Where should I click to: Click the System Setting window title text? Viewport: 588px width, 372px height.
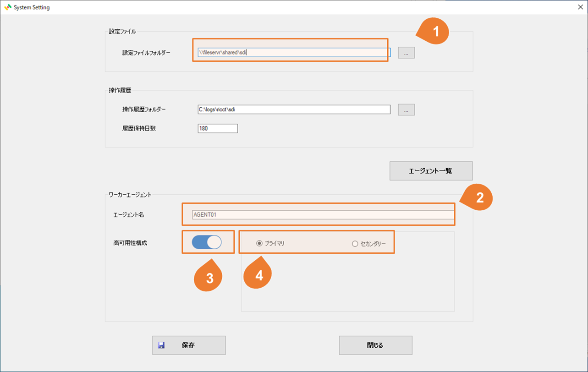tap(32, 7)
